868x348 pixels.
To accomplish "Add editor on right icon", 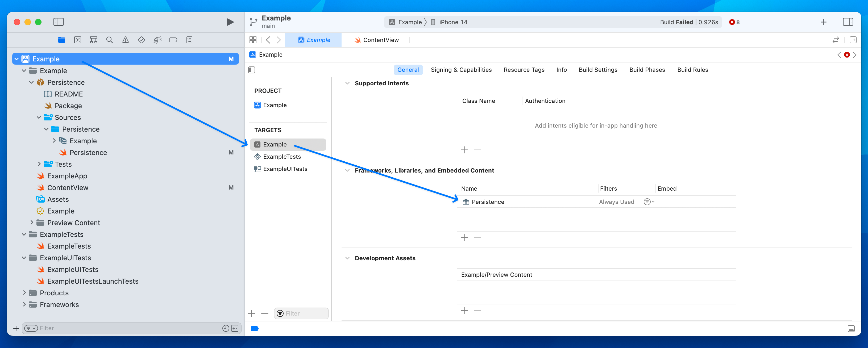I will pyautogui.click(x=853, y=40).
